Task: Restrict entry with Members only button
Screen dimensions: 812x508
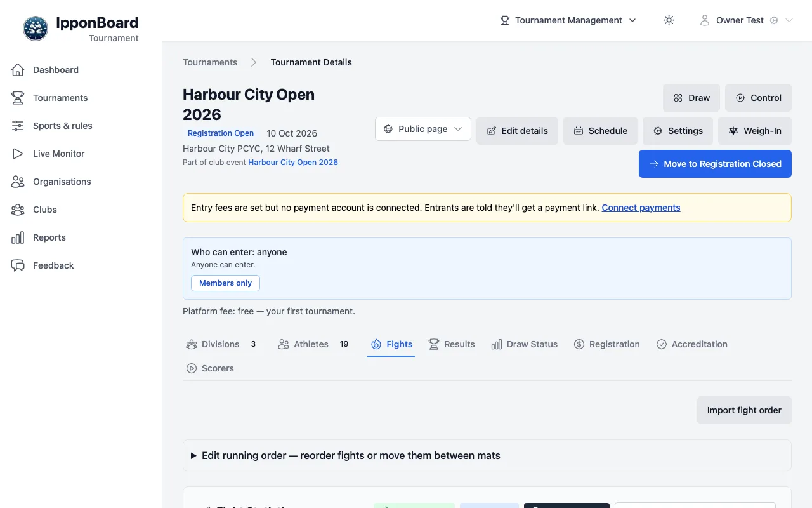Action: click(225, 283)
